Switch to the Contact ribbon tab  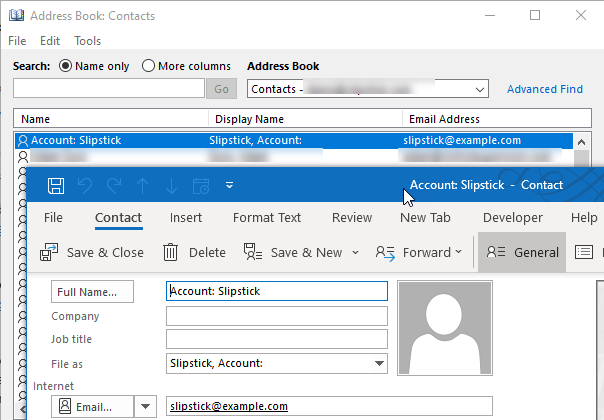click(119, 218)
